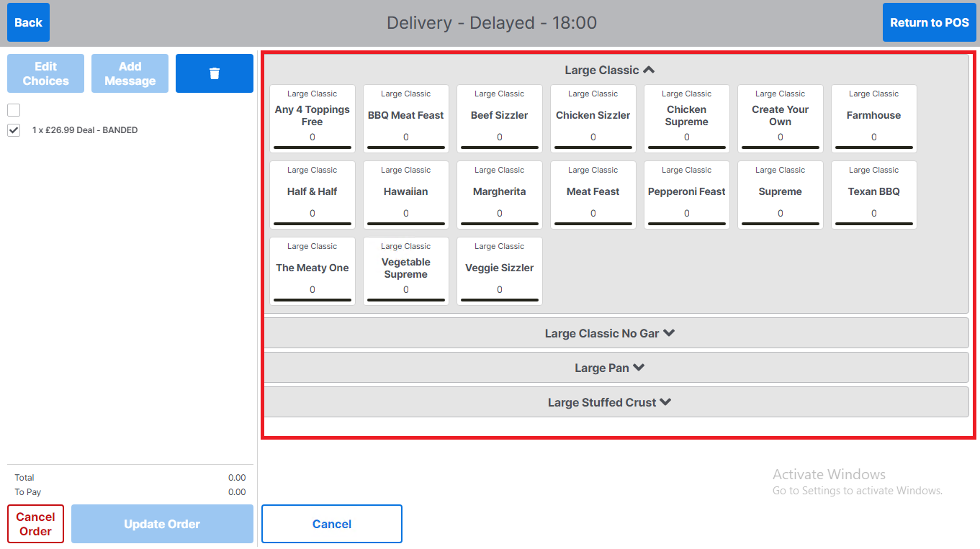The image size is (980, 549).
Task: Click the outlined Cancel button
Action: click(x=331, y=524)
